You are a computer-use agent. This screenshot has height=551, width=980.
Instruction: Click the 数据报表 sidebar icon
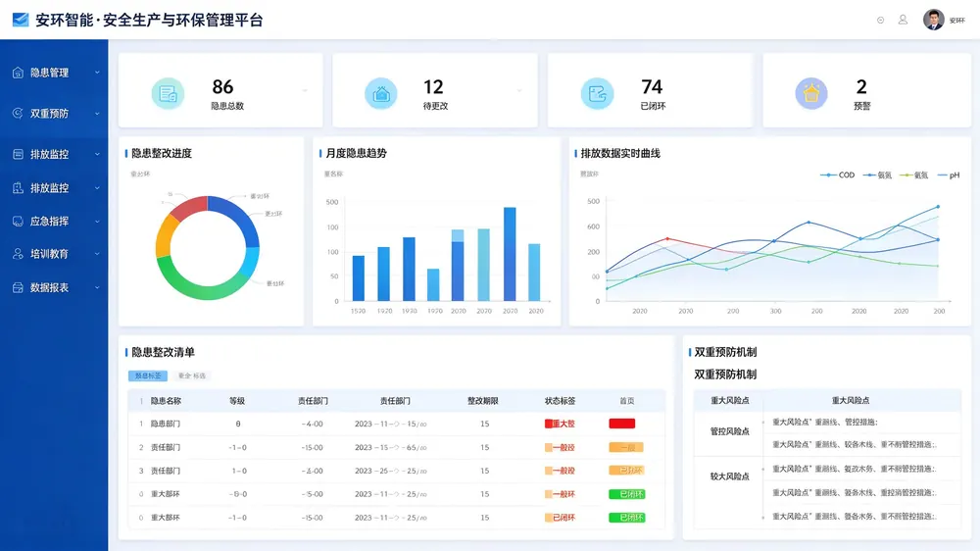18,287
